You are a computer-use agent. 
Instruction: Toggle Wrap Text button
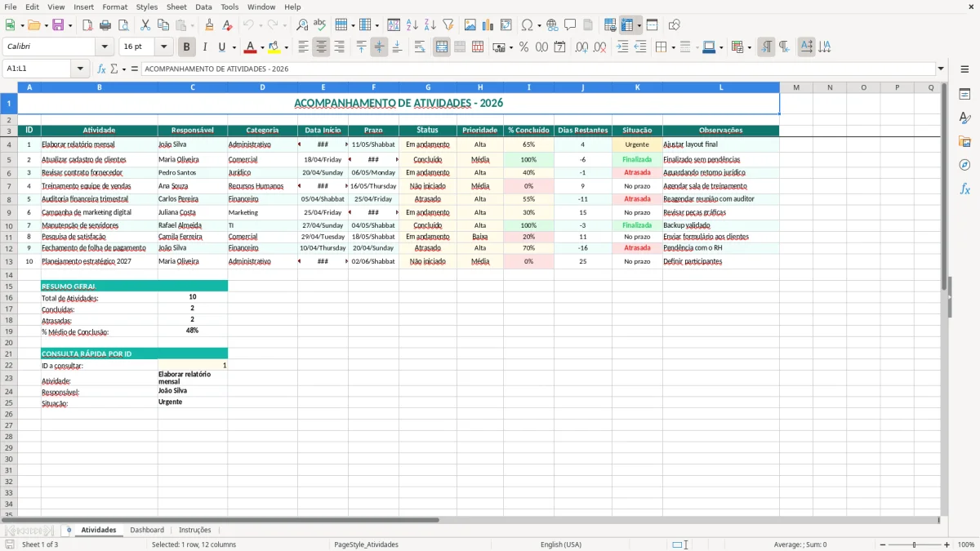tap(419, 47)
